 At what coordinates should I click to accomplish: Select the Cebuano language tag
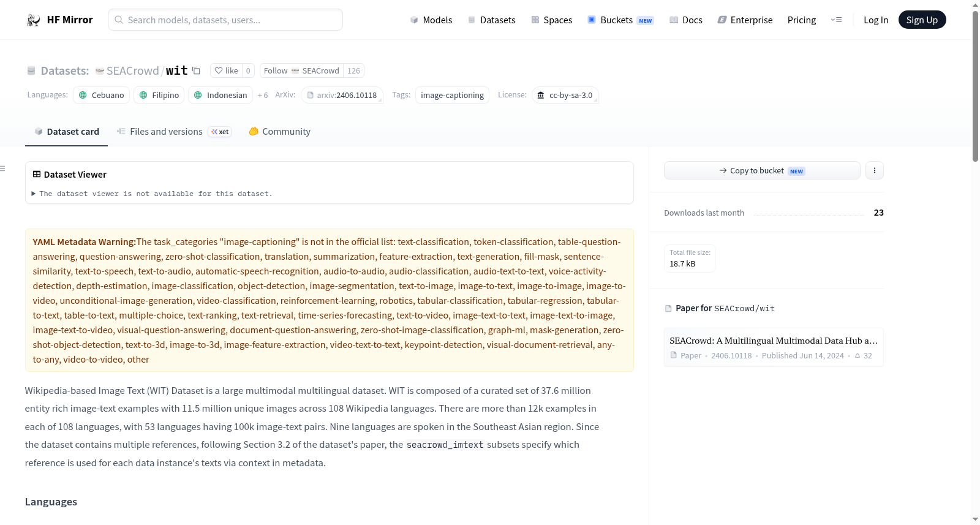[102, 95]
